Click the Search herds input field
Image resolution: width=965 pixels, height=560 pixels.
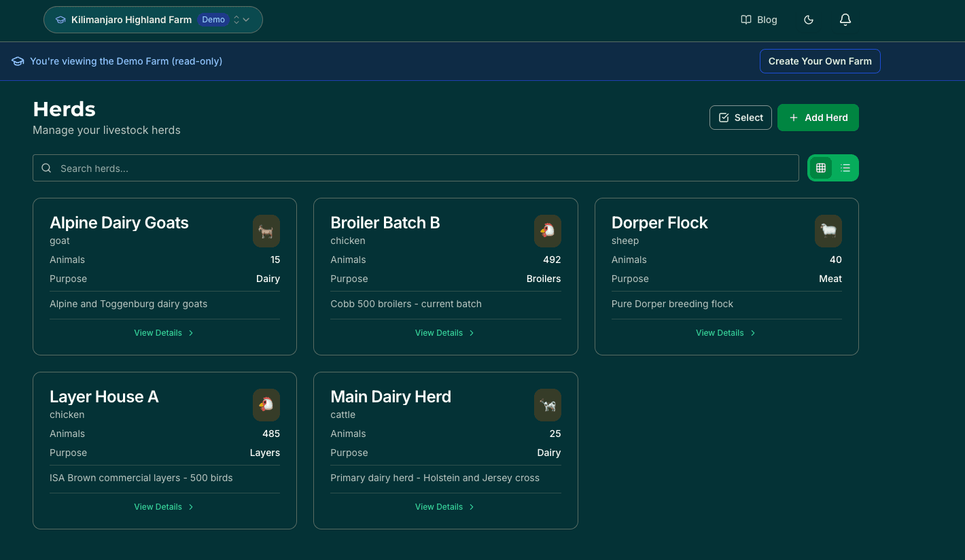[x=272, y=168]
